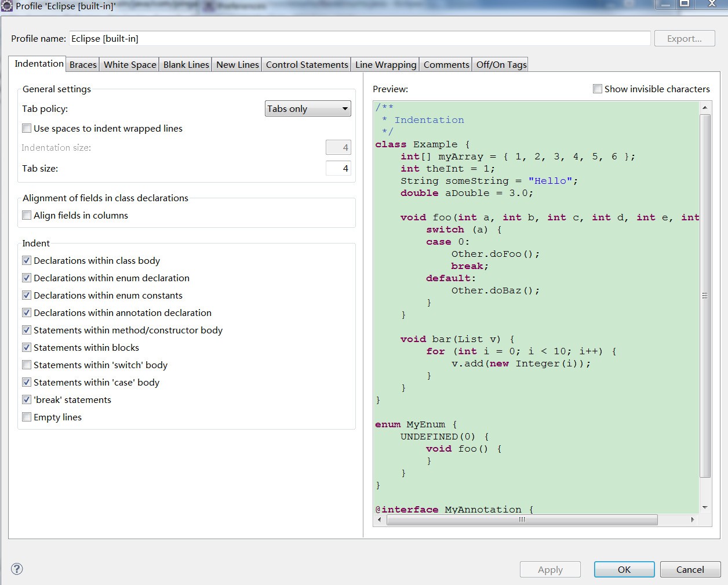Check Use spaces to indent wrapped lines
The width and height of the screenshot is (728, 585).
click(x=27, y=128)
